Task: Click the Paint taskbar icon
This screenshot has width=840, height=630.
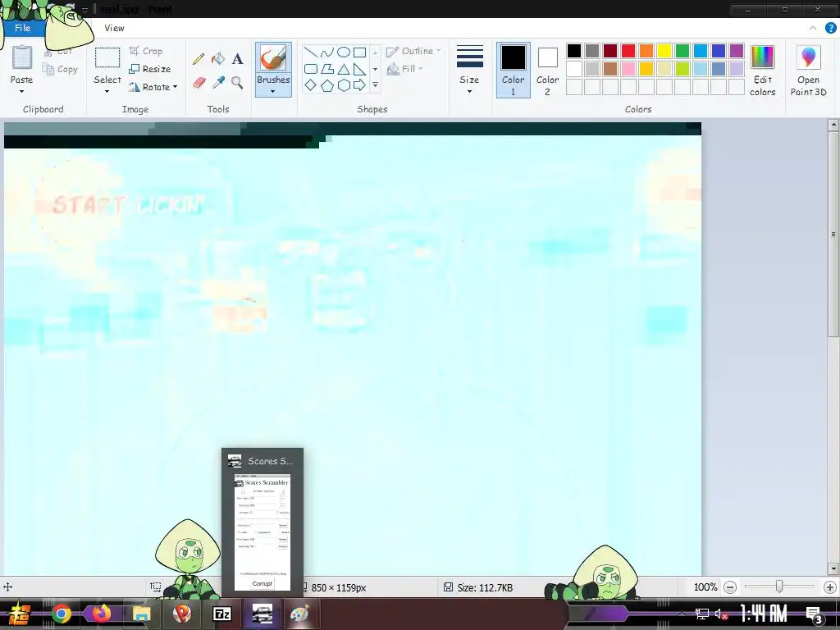Action: (299, 614)
